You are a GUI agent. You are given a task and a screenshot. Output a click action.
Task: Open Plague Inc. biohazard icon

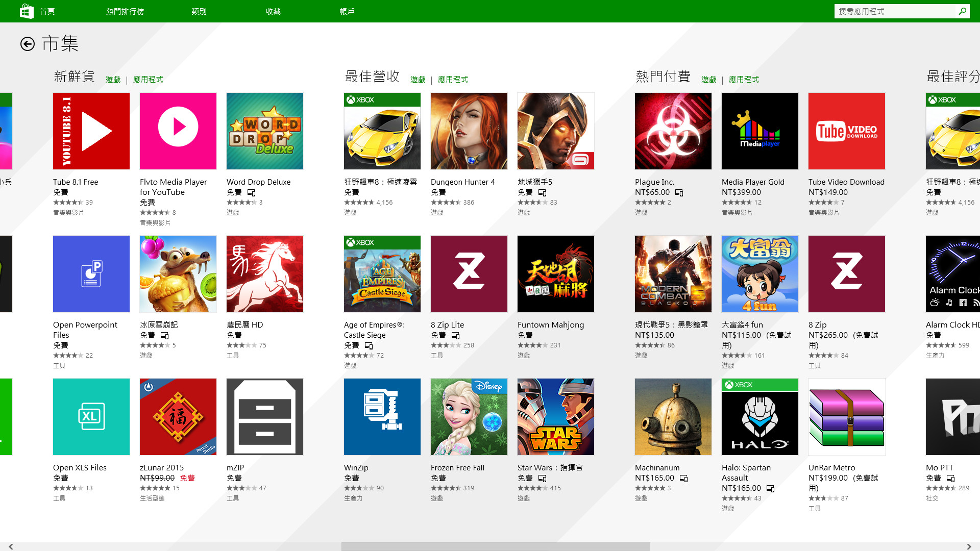[x=673, y=131]
